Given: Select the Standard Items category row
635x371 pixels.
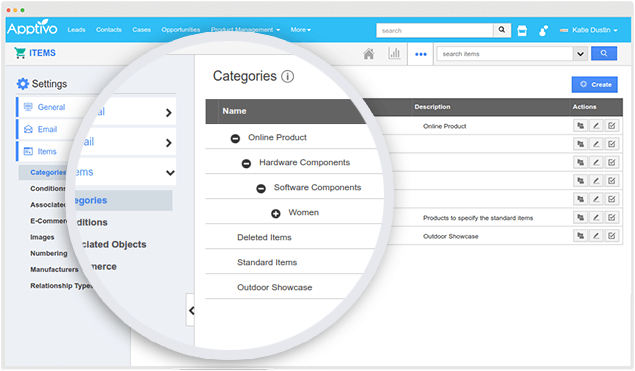Looking at the screenshot, I should 267,263.
